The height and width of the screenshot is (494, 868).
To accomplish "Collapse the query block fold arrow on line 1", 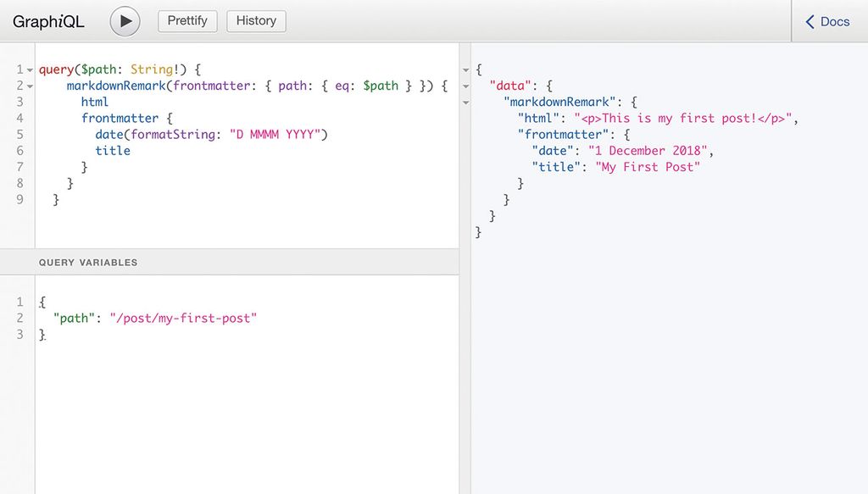I will click(28, 69).
